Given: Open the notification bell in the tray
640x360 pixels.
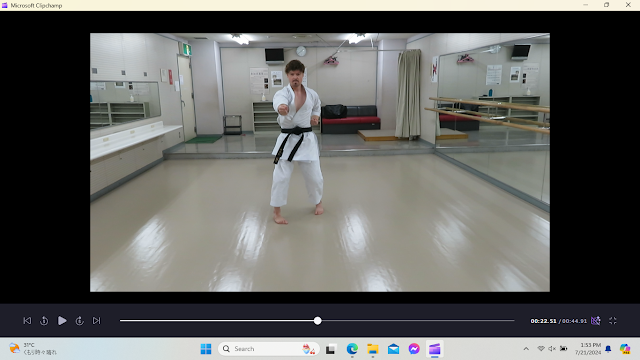Looking at the screenshot, I should click(x=608, y=349).
